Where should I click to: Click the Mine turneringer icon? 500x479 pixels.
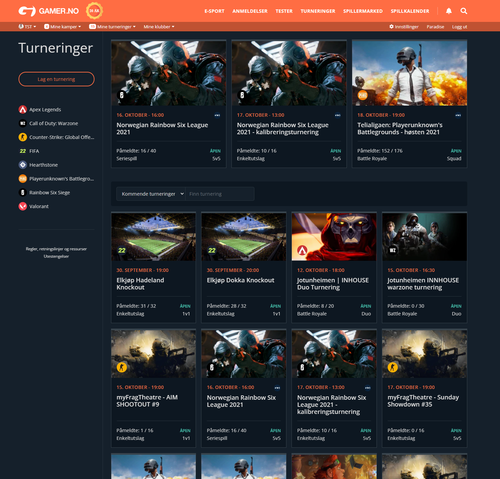point(92,26)
